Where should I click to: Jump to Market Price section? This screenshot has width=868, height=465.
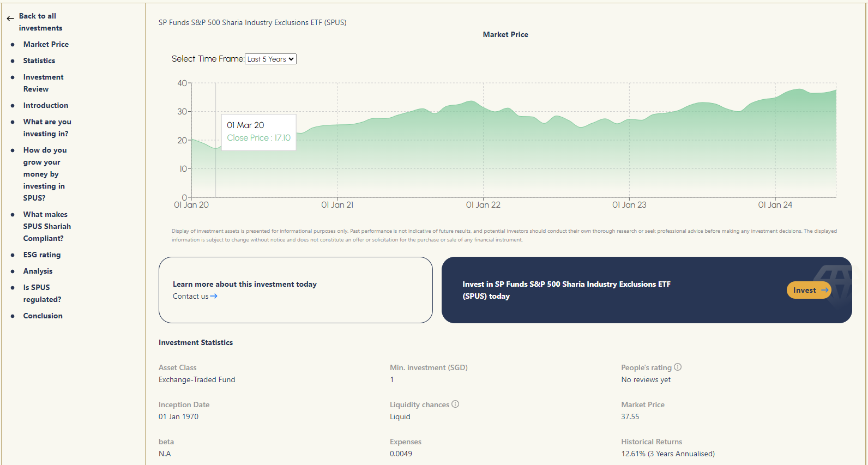[x=46, y=44]
